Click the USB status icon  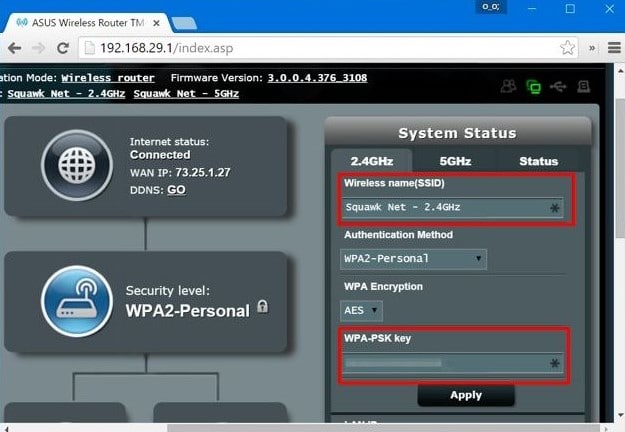coord(558,86)
